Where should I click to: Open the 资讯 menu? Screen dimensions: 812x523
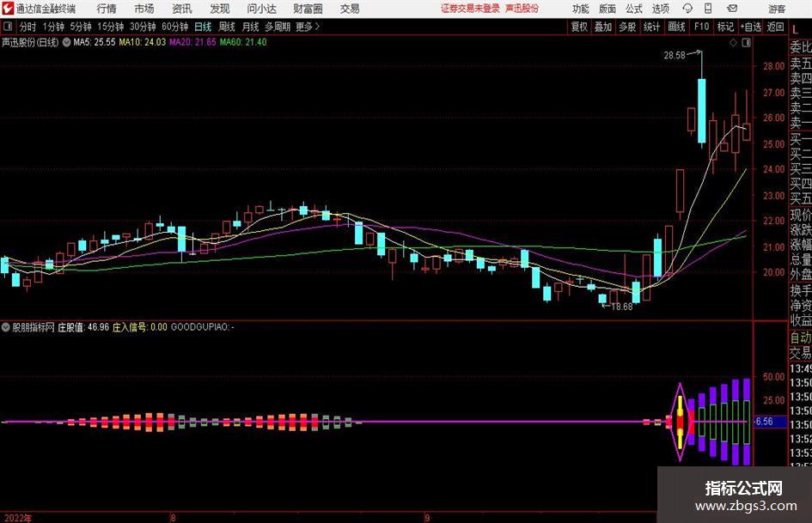pos(182,9)
